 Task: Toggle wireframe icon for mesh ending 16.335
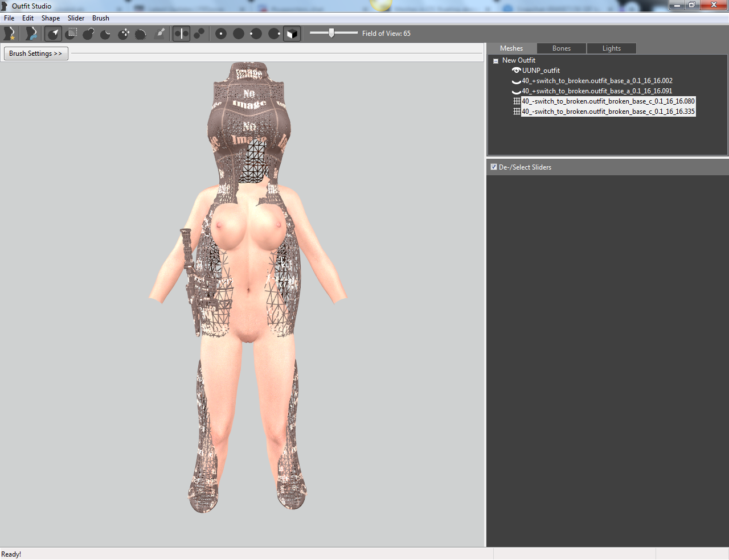(517, 112)
